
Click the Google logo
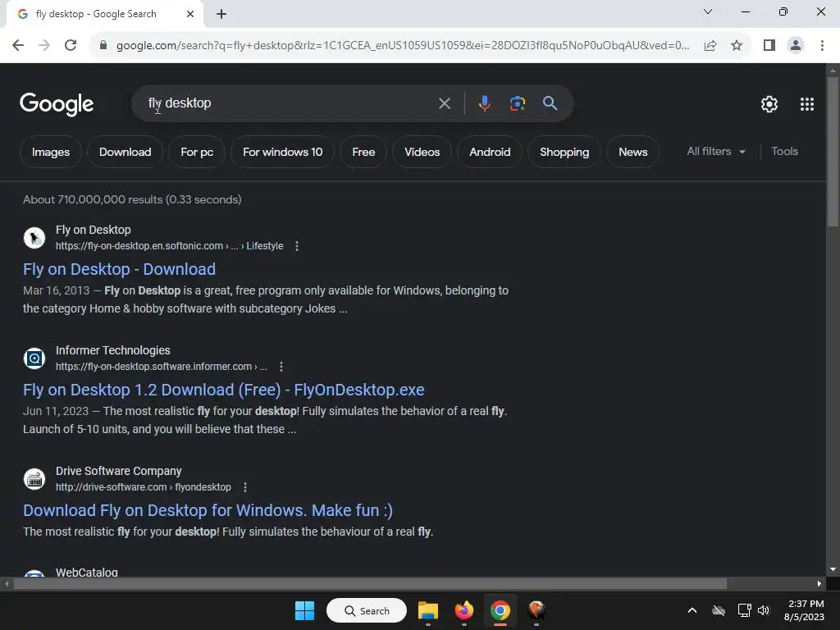click(57, 104)
